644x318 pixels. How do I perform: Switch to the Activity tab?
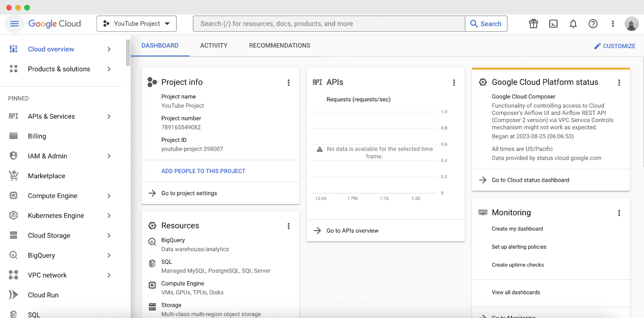click(214, 46)
